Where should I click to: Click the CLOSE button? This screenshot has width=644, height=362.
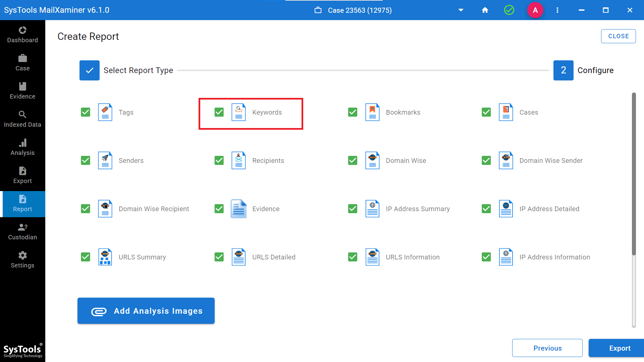click(x=618, y=36)
